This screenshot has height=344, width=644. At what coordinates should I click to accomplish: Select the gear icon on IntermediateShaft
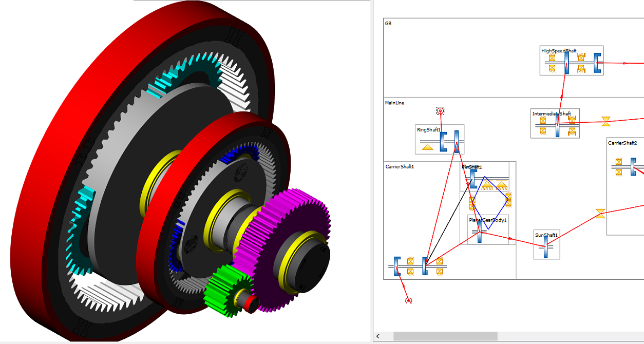pos(557,126)
